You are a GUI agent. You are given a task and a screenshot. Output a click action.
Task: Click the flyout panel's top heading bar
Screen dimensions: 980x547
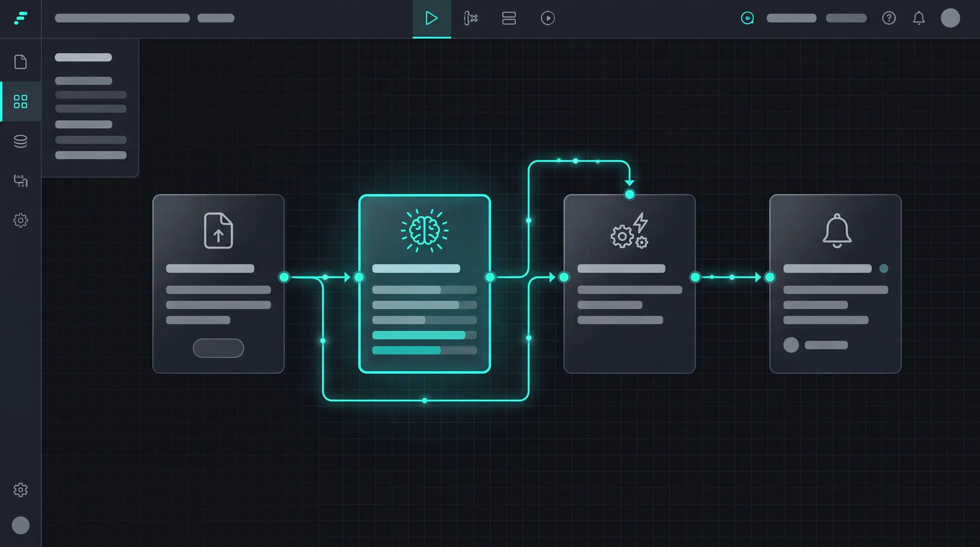point(83,57)
